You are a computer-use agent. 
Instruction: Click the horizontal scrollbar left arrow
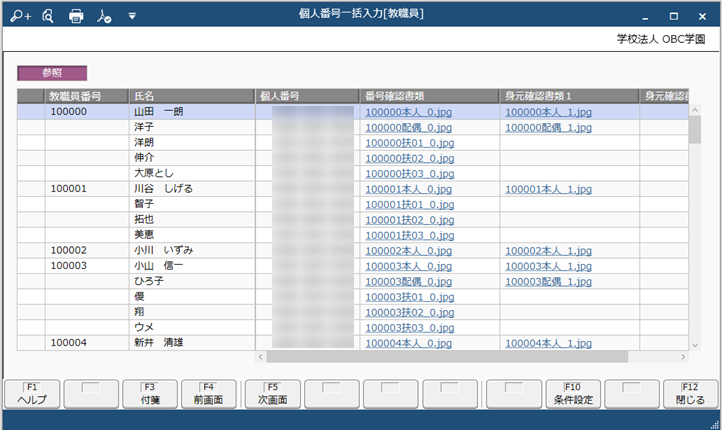(261, 357)
